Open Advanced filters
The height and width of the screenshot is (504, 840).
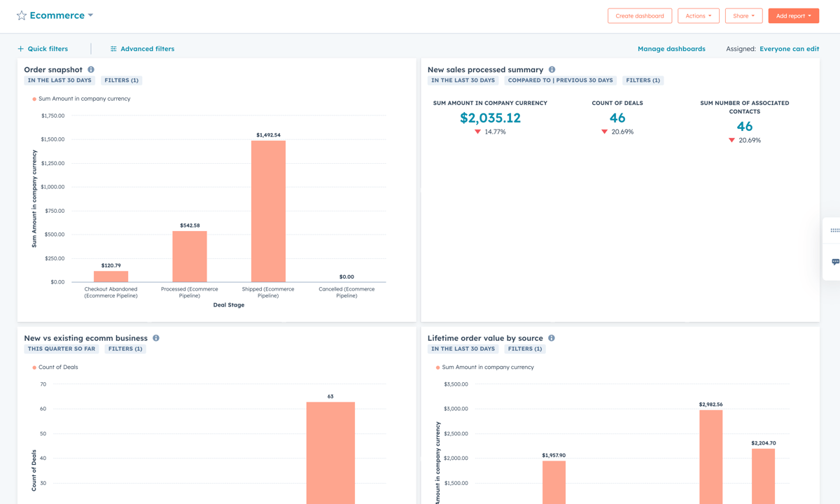pyautogui.click(x=142, y=49)
